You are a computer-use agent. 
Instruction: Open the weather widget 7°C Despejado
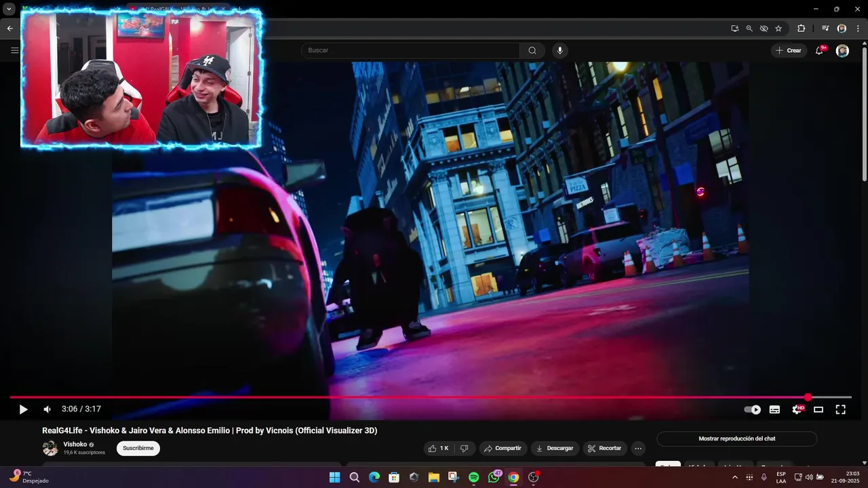[28, 477]
